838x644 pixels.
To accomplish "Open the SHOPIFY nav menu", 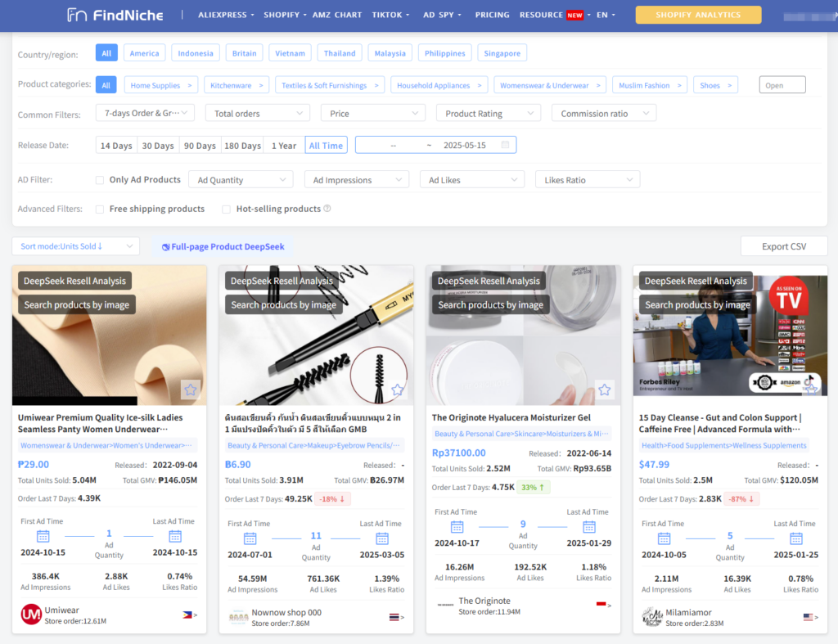I will pos(285,15).
